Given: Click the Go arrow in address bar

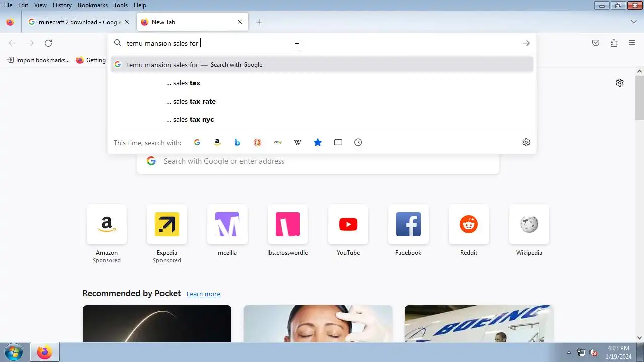Looking at the screenshot, I should click(x=526, y=43).
